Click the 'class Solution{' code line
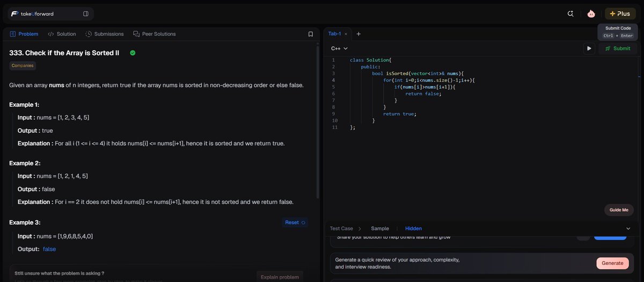This screenshot has width=644, height=282. pyautogui.click(x=371, y=60)
